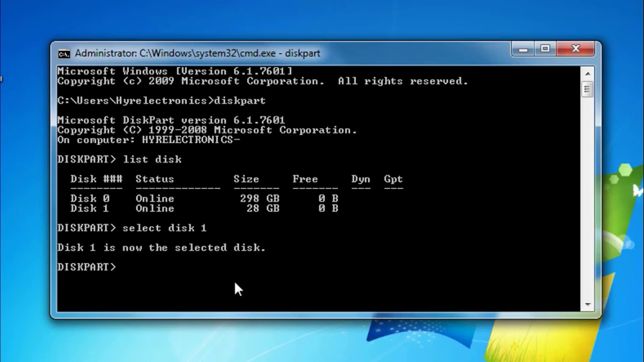
Task: Click the 'Online' status for Disk 0
Action: click(x=154, y=199)
